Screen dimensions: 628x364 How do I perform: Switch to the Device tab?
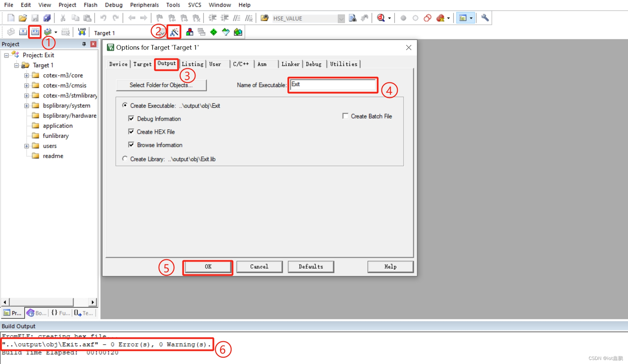(x=118, y=64)
